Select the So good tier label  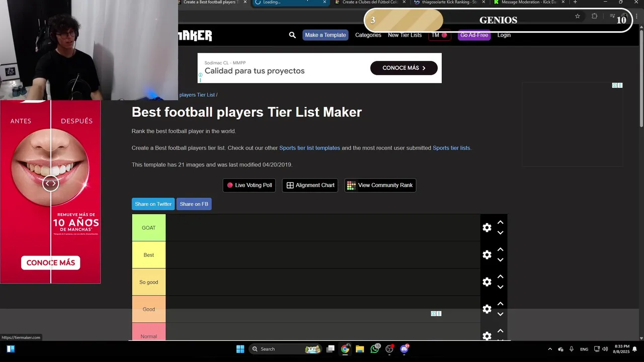(148, 282)
